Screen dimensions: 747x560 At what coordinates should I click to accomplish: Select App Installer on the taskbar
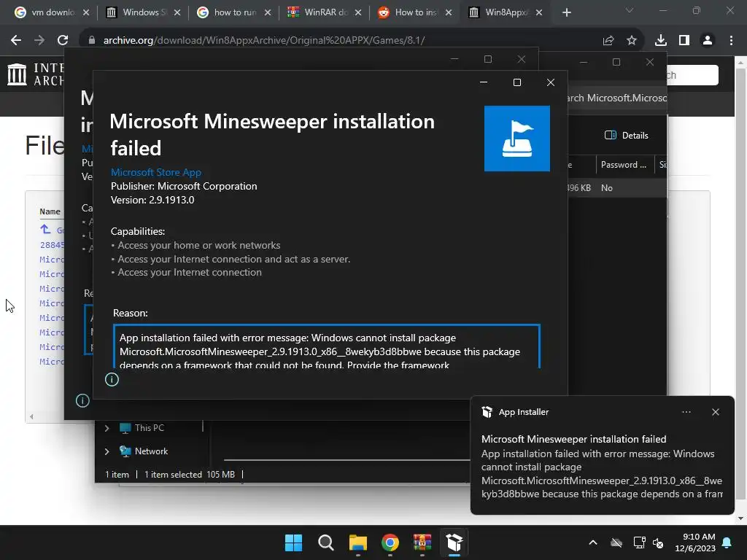click(x=454, y=542)
